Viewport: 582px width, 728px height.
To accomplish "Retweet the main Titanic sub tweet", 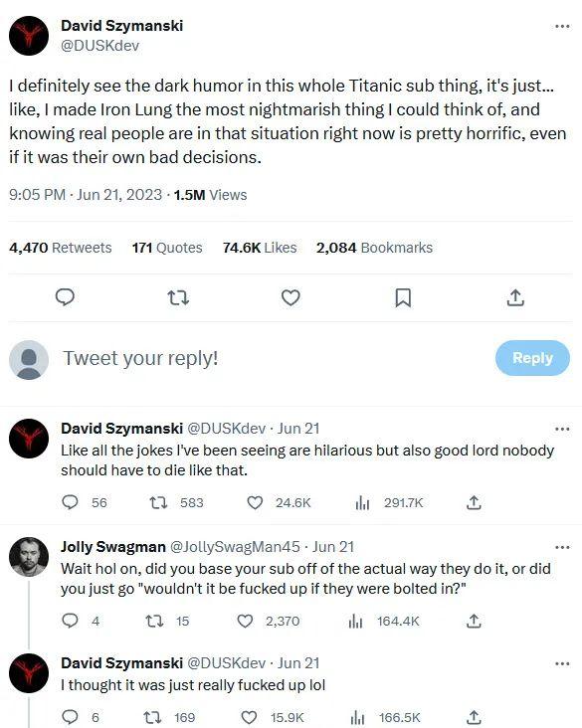I will (178, 297).
